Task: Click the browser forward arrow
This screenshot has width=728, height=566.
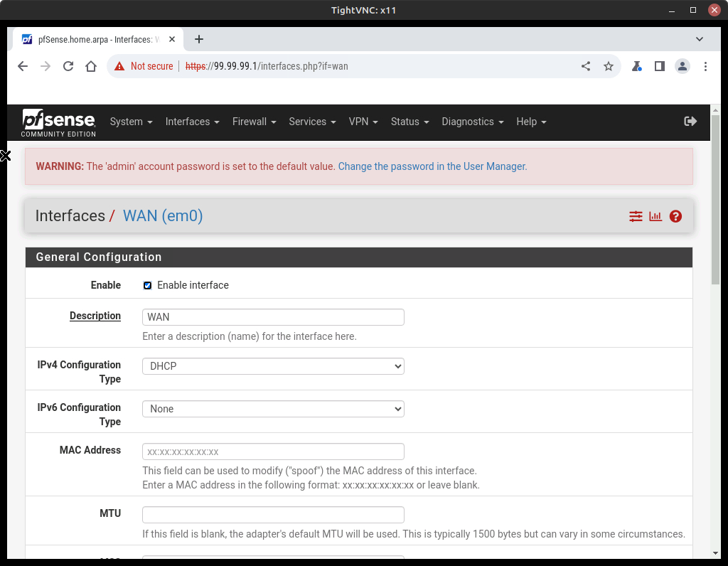Action: [45, 66]
